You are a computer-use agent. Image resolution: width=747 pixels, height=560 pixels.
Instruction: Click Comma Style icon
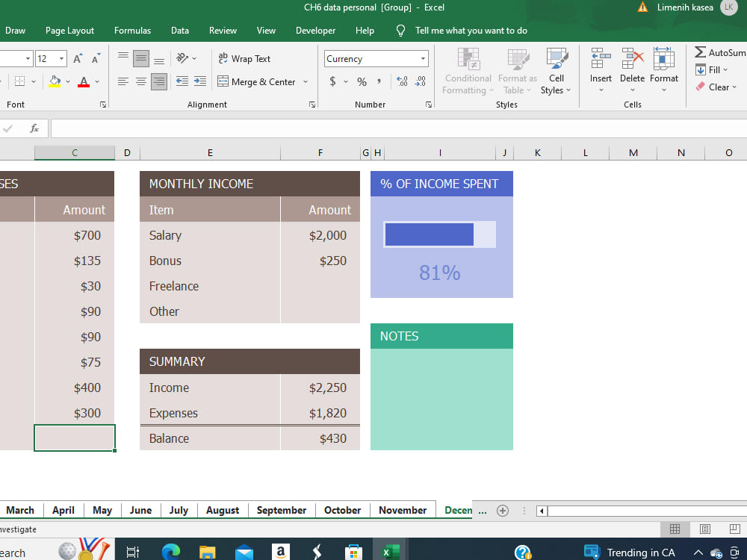[379, 81]
